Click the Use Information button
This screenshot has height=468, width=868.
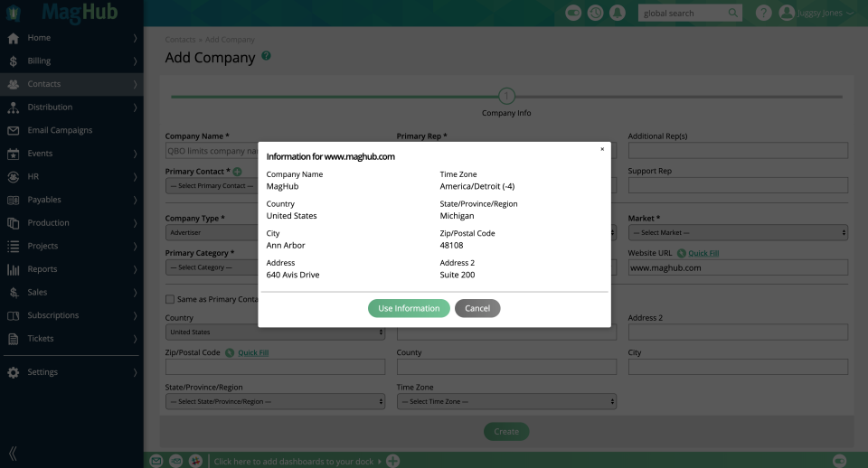tap(409, 309)
